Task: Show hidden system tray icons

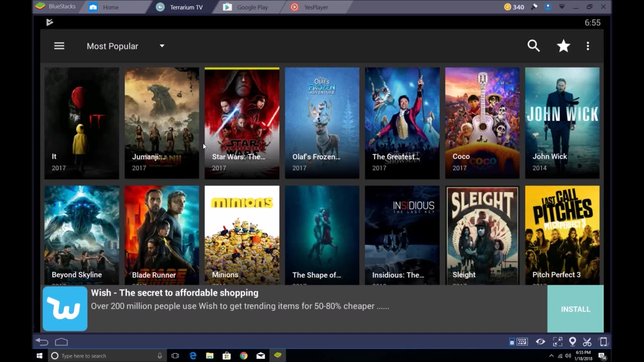Action: 551,355
